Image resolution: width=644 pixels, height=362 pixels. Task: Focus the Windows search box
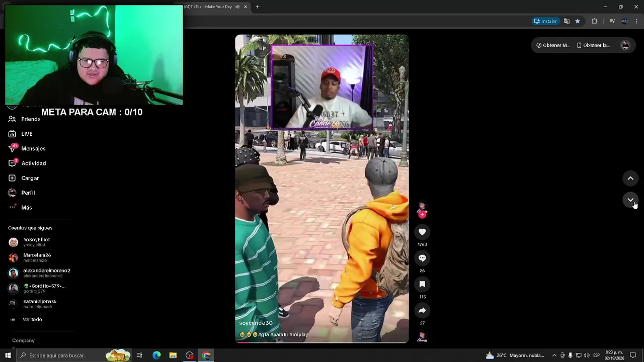(73, 355)
